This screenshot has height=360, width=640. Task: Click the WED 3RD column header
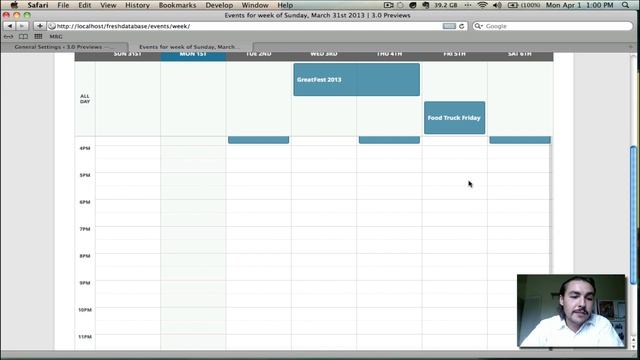point(324,55)
